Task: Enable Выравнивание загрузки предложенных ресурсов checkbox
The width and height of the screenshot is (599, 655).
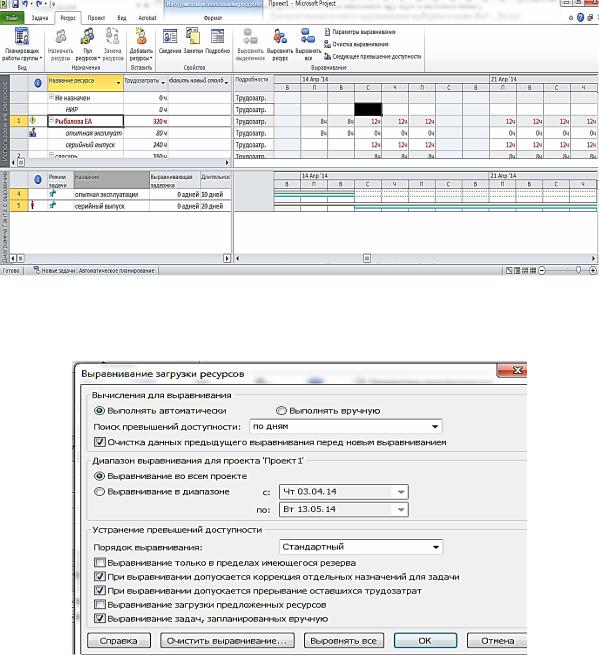Action: point(99,604)
